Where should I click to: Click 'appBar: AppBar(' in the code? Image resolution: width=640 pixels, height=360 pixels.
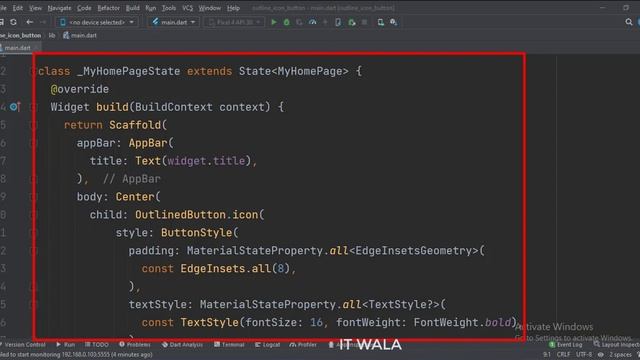point(125,143)
